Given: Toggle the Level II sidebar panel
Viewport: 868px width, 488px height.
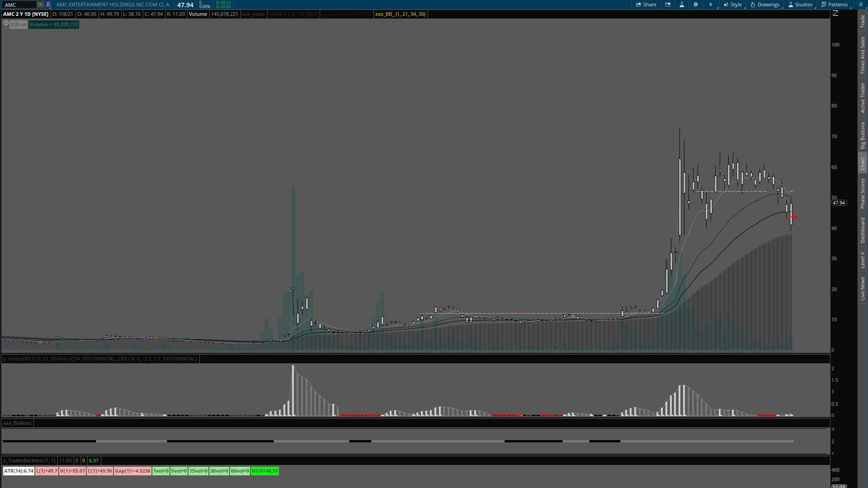Looking at the screenshot, I should 863,260.
